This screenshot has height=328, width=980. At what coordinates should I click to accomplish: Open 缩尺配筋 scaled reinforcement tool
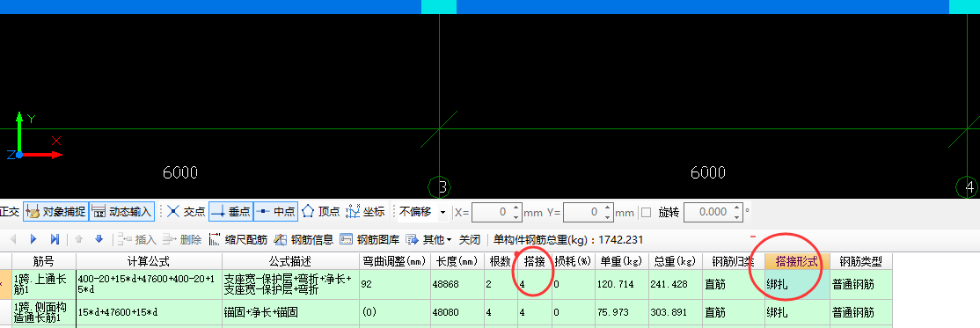pos(238,239)
